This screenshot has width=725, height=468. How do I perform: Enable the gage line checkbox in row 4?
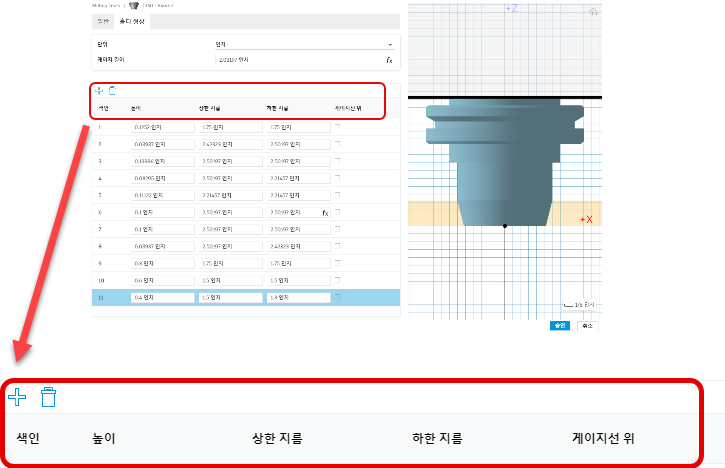click(x=338, y=178)
